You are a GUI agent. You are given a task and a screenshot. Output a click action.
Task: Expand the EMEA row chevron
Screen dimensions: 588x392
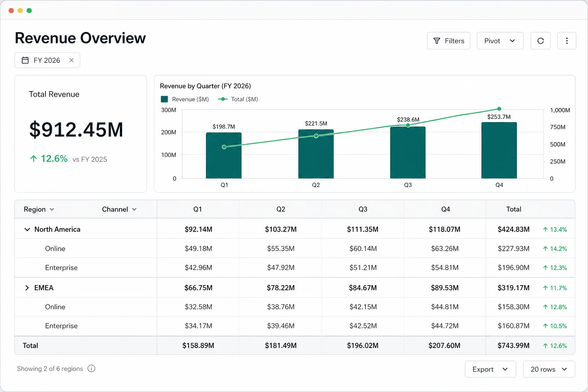27,288
